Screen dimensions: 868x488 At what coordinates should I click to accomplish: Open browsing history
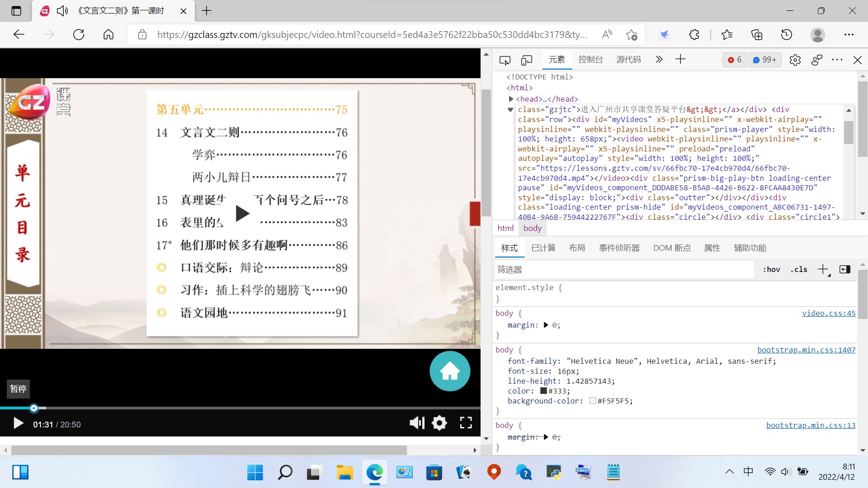(x=787, y=34)
